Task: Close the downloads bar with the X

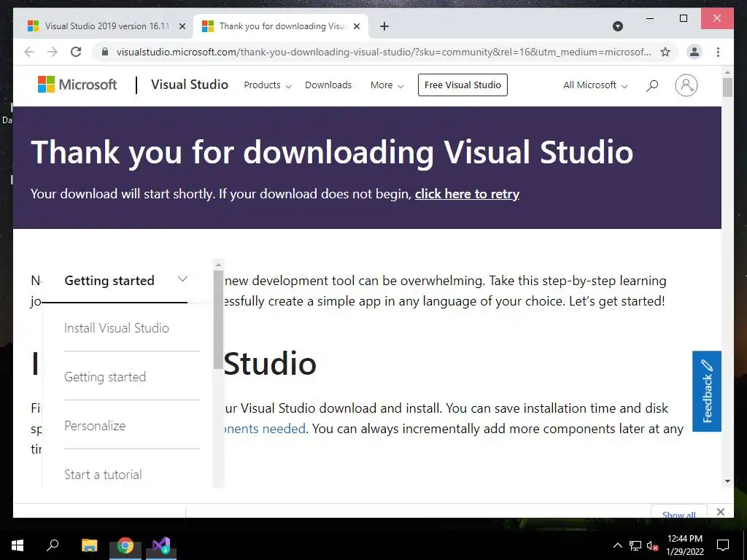Action: (721, 512)
